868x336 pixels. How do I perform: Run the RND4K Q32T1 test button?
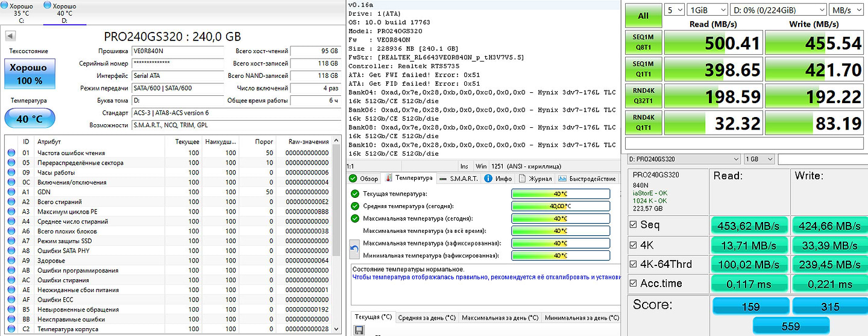click(x=644, y=96)
